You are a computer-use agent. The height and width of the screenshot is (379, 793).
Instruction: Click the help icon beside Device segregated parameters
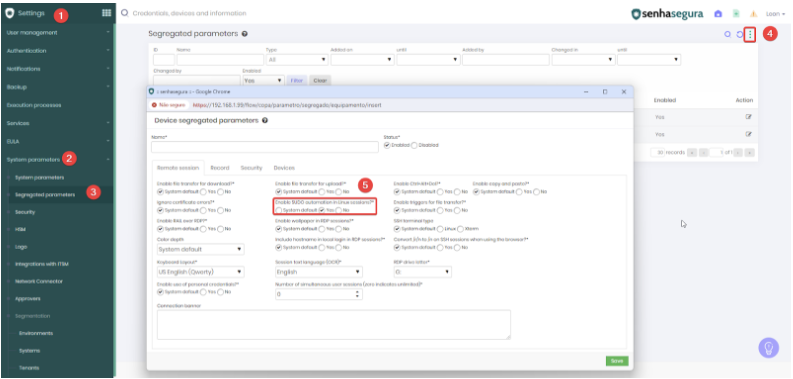click(265, 121)
